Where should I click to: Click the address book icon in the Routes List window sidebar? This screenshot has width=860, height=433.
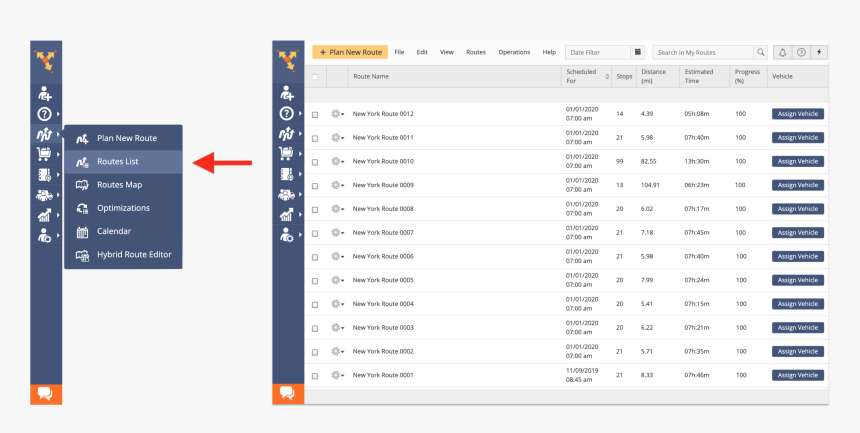[x=286, y=175]
